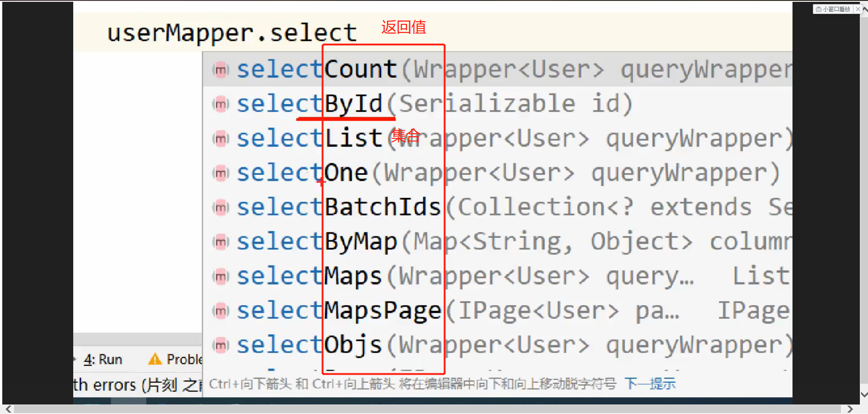Image resolution: width=868 pixels, height=414 pixels.
Task: Choose the selectByMap completion suggestion
Action: click(x=497, y=242)
